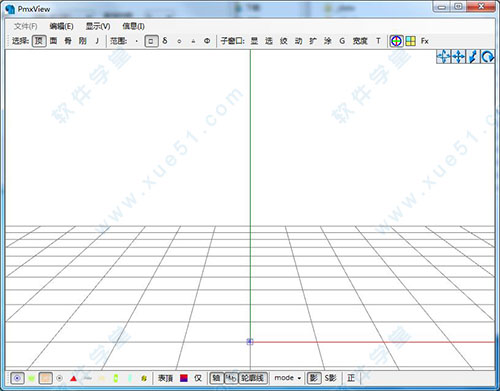Screen dimensions: 500x391
Task: Toggle the 影 shadow button
Action: tap(314, 378)
